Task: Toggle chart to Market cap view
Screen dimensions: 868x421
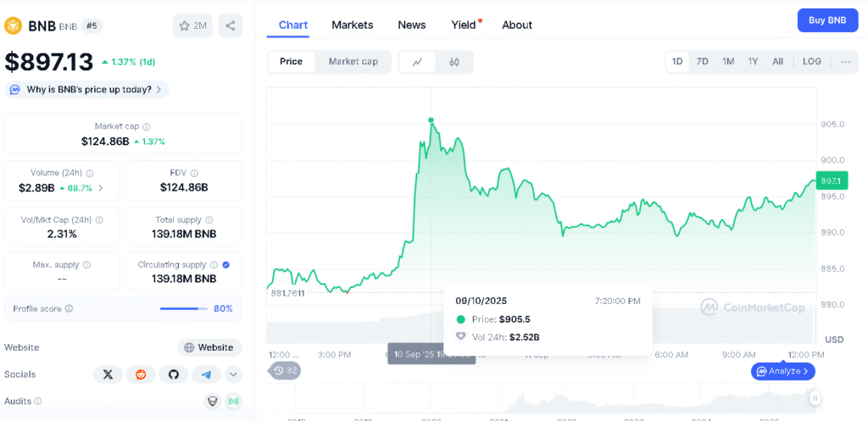Action: (x=353, y=62)
